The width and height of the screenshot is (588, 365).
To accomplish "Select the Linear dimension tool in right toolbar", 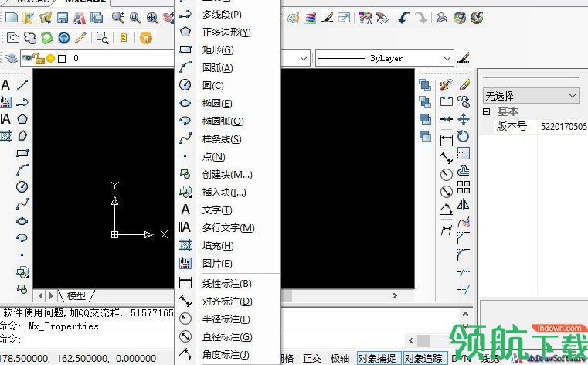I will (x=447, y=140).
